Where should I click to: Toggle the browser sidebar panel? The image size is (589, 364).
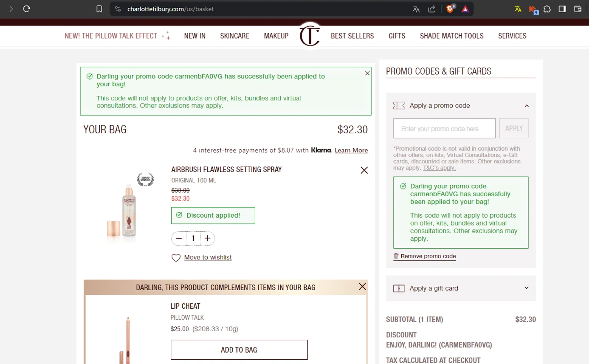562,9
